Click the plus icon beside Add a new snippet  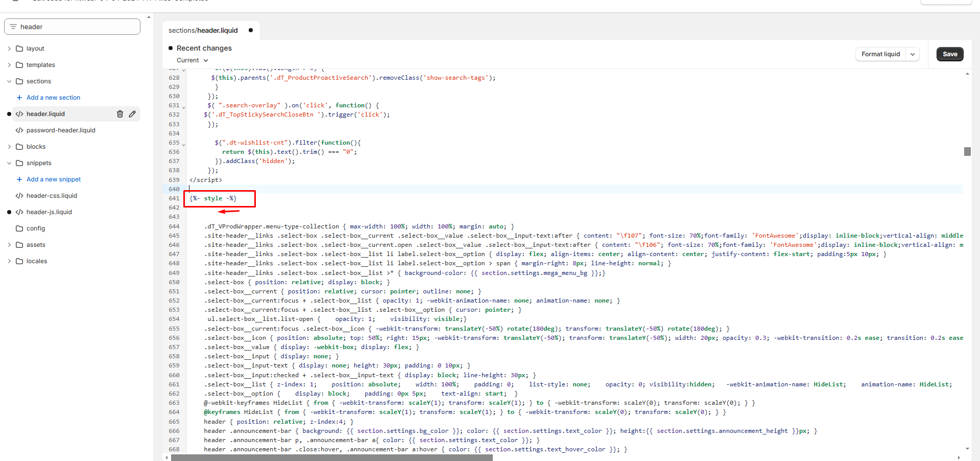[19, 179]
